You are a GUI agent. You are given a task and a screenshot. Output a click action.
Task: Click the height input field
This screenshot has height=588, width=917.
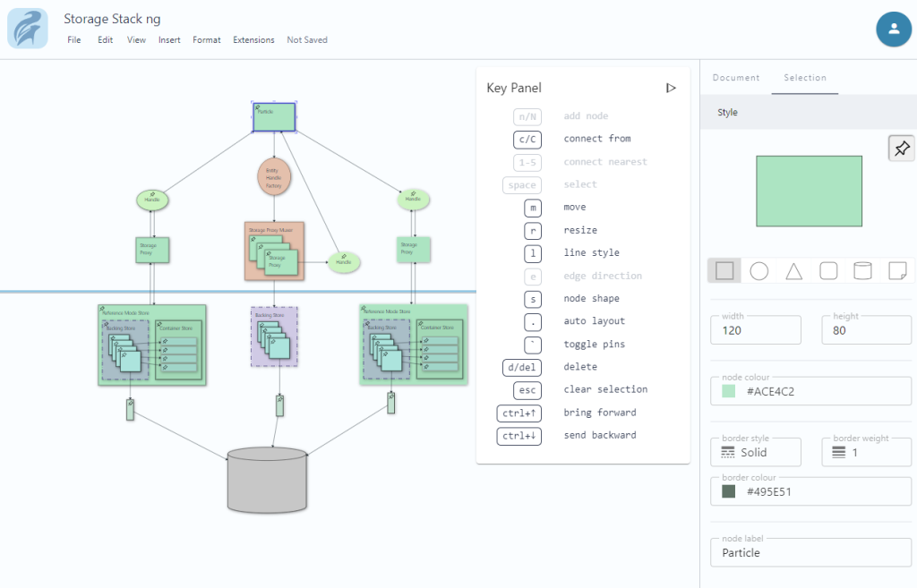[866, 330]
